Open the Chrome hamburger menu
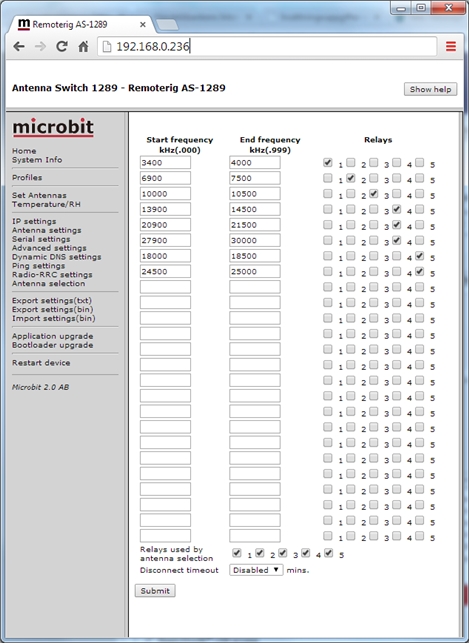This screenshot has height=643, width=469. (x=451, y=46)
